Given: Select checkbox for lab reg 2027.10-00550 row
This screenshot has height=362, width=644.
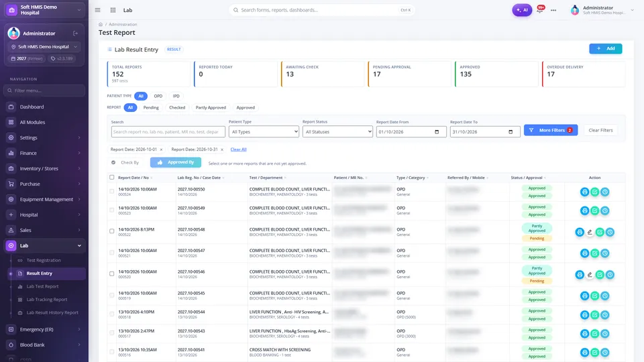Looking at the screenshot, I should [x=112, y=191].
